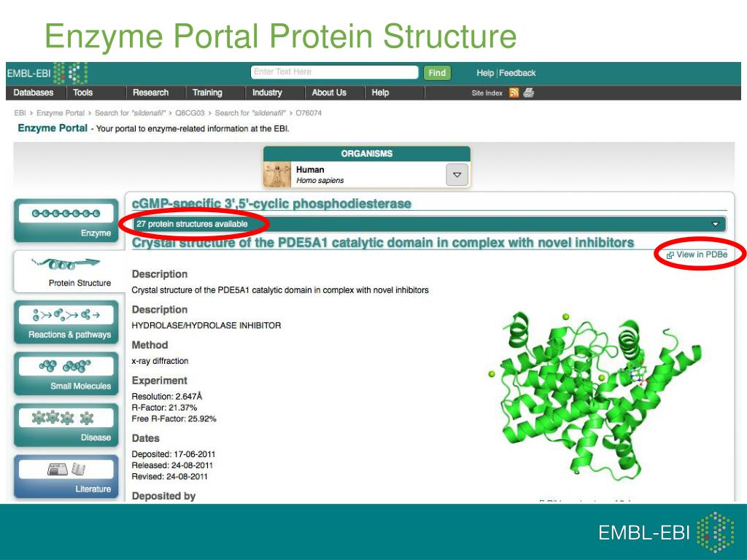Viewport: 747px width, 560px height.
Task: Open Reactions & pathways section
Action: 66,322
